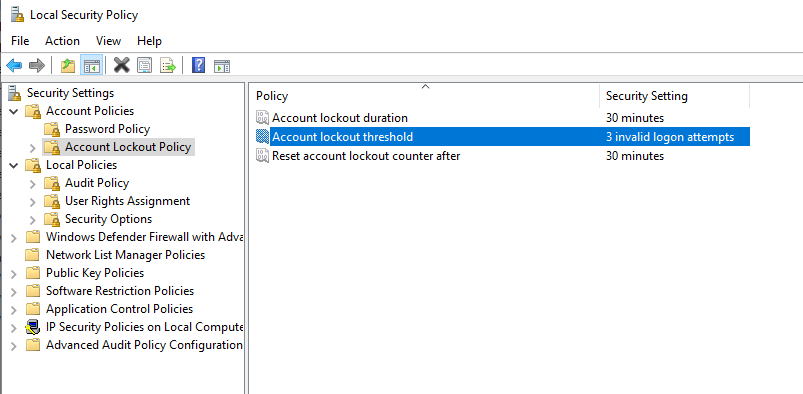Click the Account lockout threshold policy icon
This screenshot has height=394, width=803.
click(x=262, y=137)
